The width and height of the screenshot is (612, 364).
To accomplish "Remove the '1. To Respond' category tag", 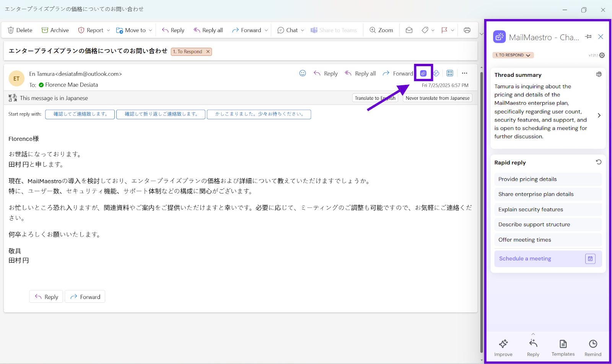I will tap(208, 52).
